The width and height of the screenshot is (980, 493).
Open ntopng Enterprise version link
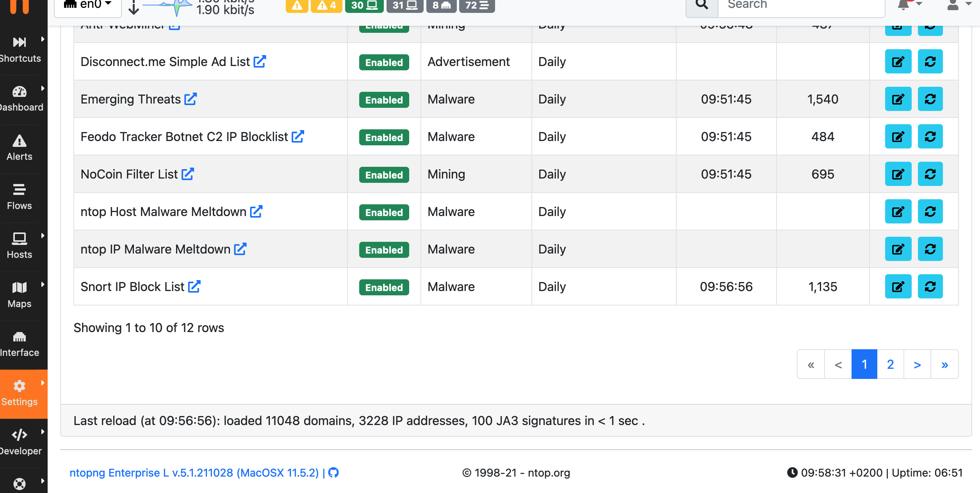point(194,473)
